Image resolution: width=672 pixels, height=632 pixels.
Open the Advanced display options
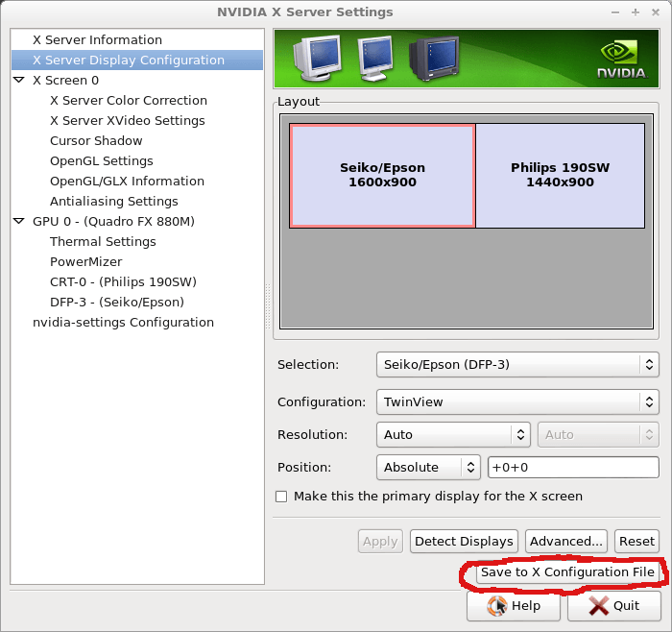tap(566, 542)
